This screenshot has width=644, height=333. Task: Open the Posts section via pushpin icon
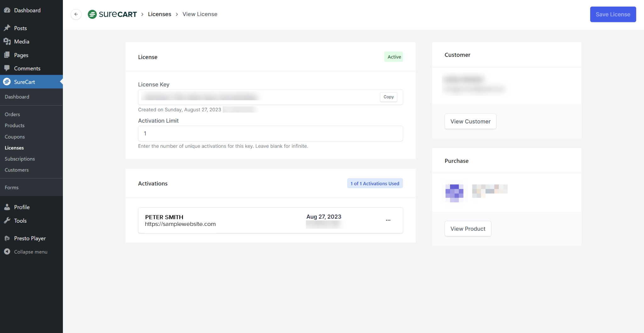point(8,28)
